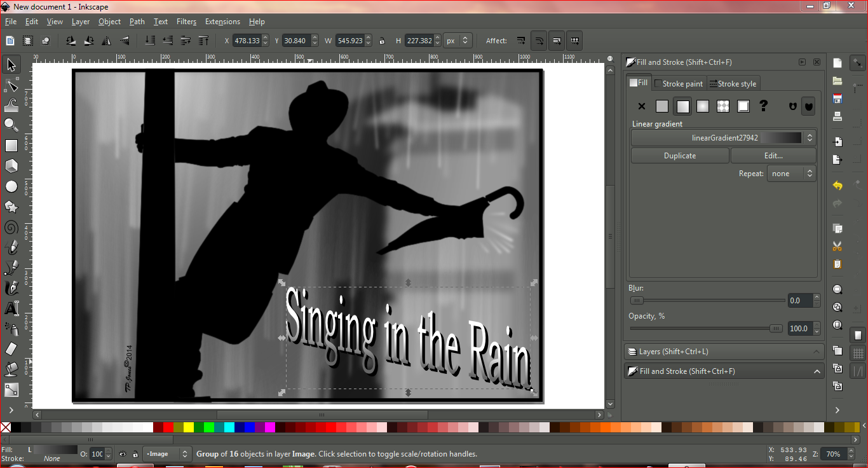The height and width of the screenshot is (468, 868).
Task: Select the Spray tool
Action: pos(11,329)
